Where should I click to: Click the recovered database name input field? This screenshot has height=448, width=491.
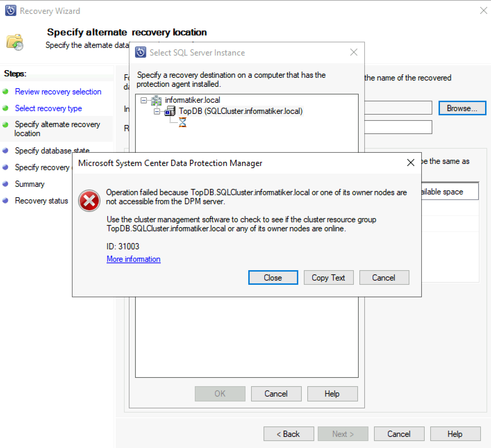[x=398, y=127]
